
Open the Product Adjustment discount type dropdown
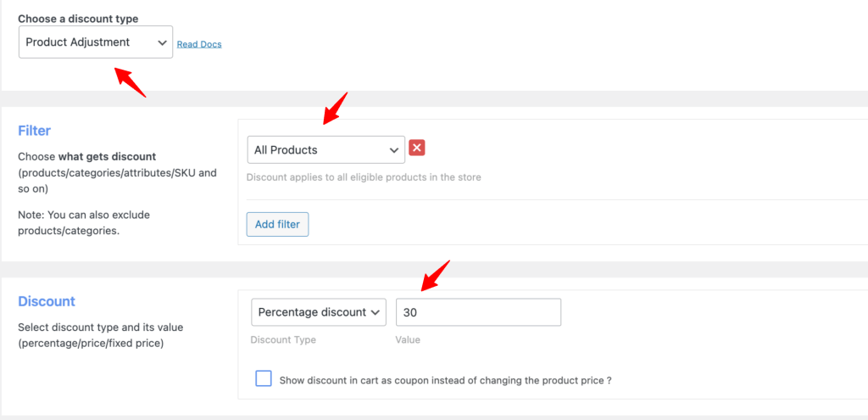pos(95,42)
